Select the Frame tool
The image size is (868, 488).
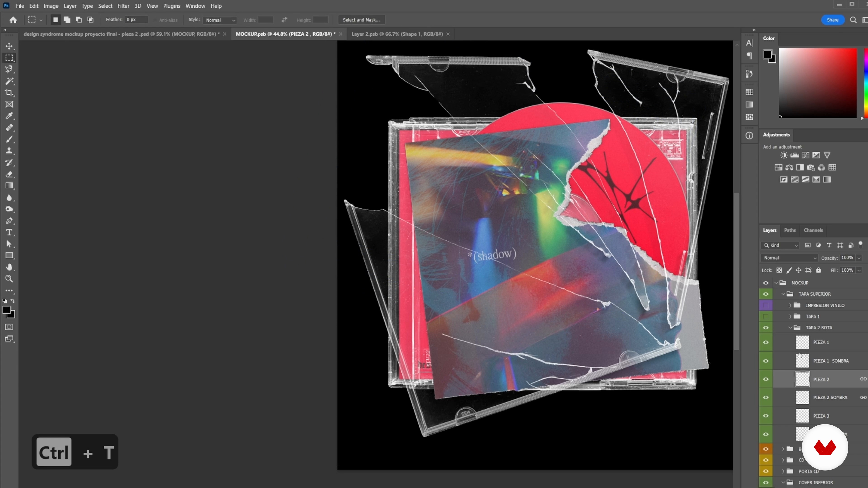[9, 104]
